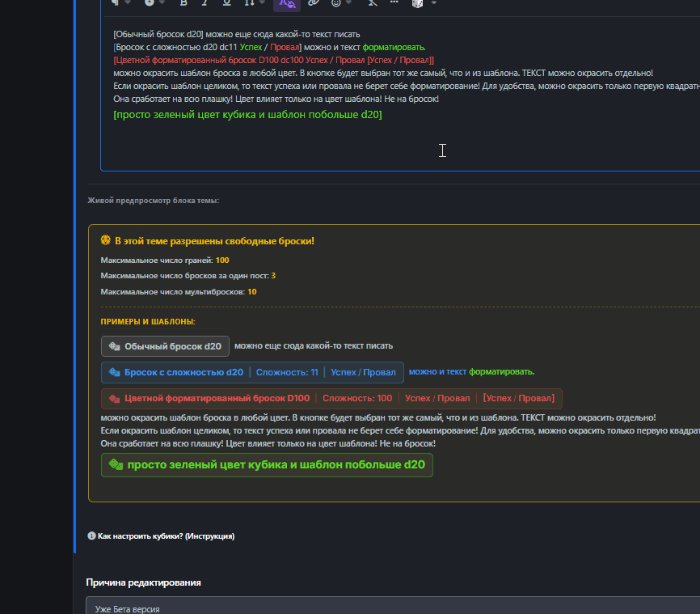This screenshot has height=614, width=700.
Task: Click the dice icon in the toolbar
Action: [x=417, y=3]
